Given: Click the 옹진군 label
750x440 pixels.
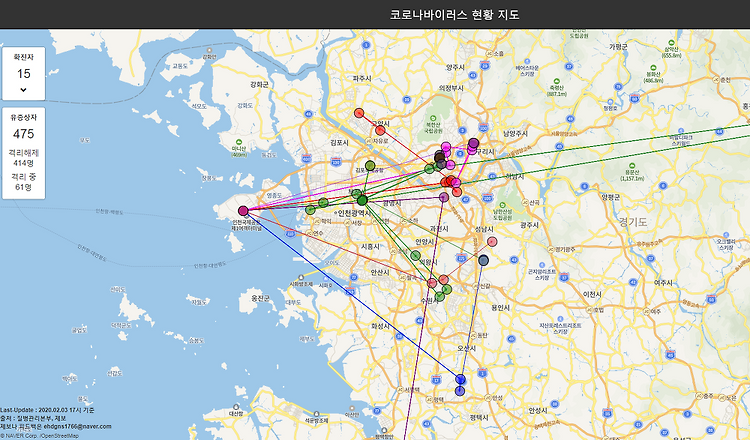Looking at the screenshot, I should click(261, 298).
